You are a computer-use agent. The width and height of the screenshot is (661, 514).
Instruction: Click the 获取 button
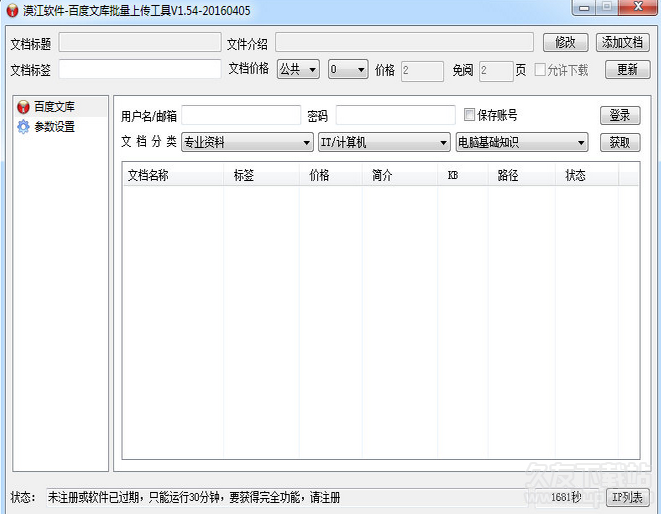pos(620,143)
